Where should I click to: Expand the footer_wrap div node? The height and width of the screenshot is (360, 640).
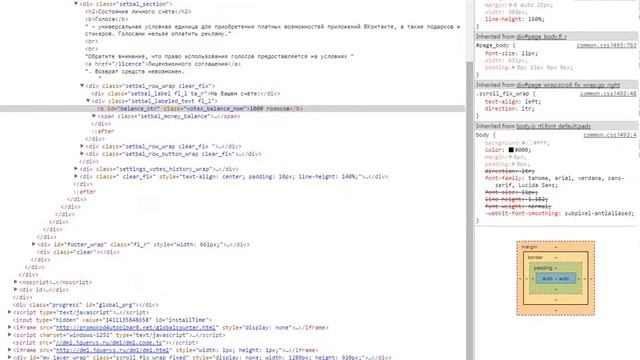[x=33, y=244]
